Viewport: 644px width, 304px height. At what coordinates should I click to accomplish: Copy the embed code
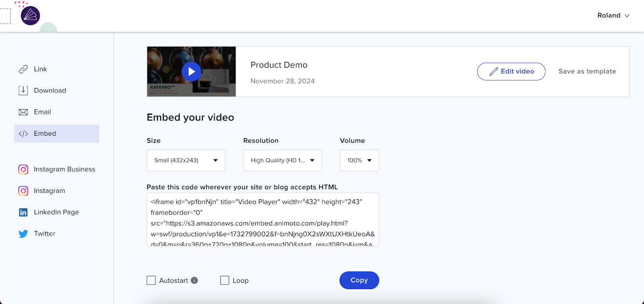(359, 280)
